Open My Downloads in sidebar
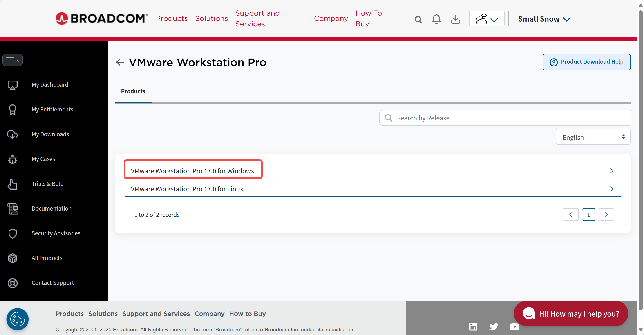Viewport: 644px width, 335px height. [50, 134]
